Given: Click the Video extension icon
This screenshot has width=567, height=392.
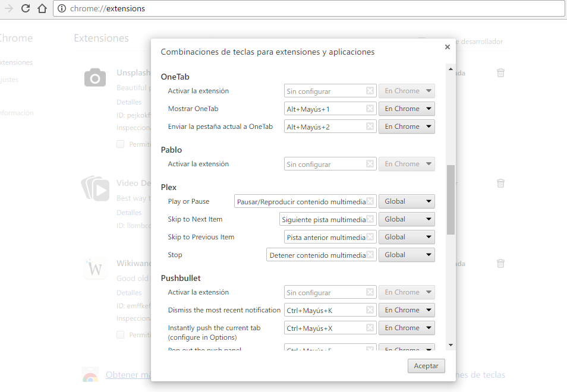Looking at the screenshot, I should pyautogui.click(x=95, y=188).
